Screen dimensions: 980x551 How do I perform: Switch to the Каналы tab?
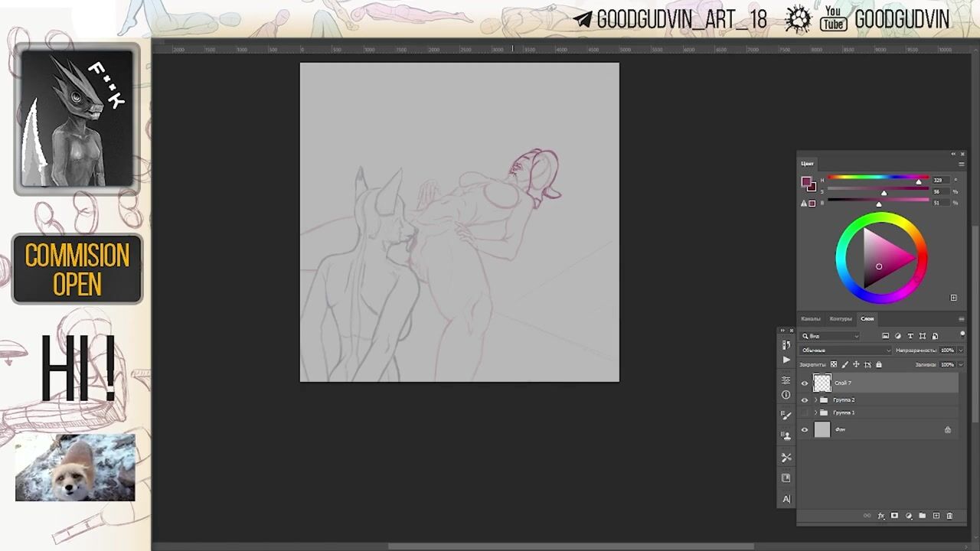click(x=810, y=318)
